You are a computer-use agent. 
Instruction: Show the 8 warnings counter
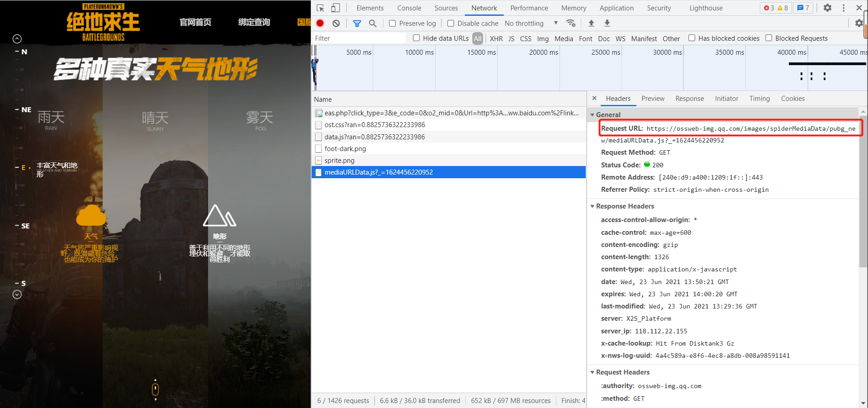pyautogui.click(x=783, y=8)
